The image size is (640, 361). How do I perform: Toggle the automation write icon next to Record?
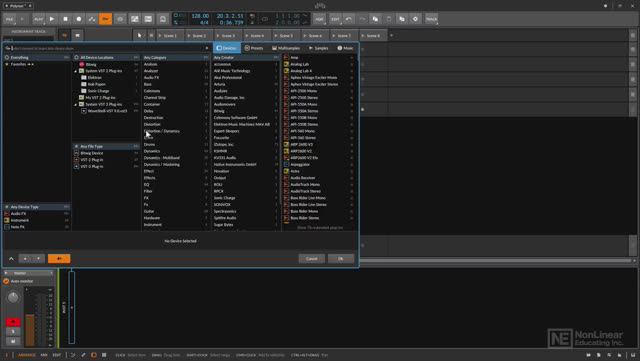click(x=92, y=19)
